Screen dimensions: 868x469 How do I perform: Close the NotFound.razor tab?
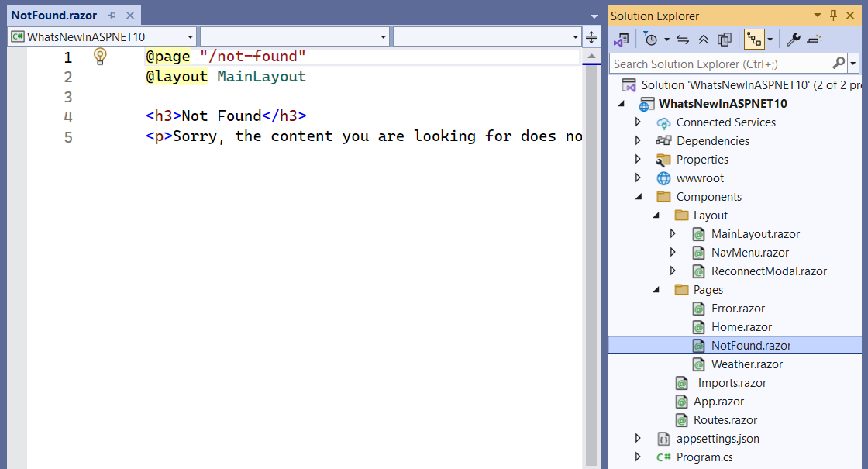[x=129, y=16]
